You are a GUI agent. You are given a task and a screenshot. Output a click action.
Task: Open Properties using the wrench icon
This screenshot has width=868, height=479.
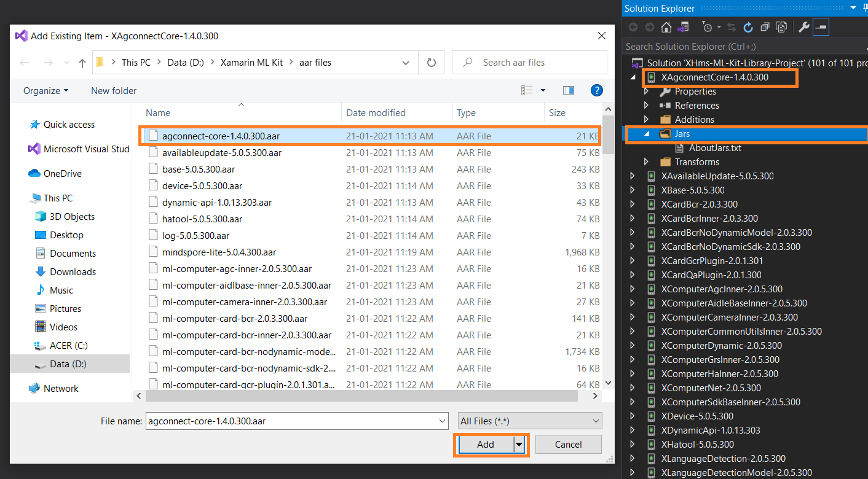803,27
